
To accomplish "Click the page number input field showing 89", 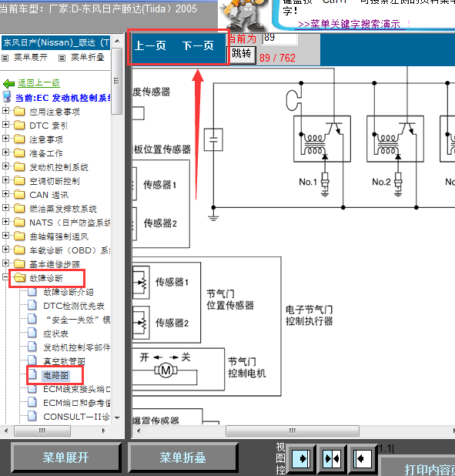I will click(280, 39).
